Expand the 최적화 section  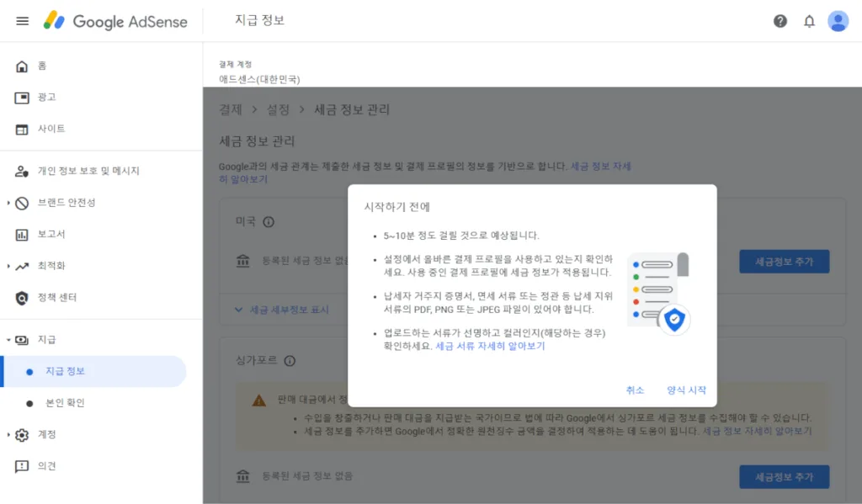point(51,266)
